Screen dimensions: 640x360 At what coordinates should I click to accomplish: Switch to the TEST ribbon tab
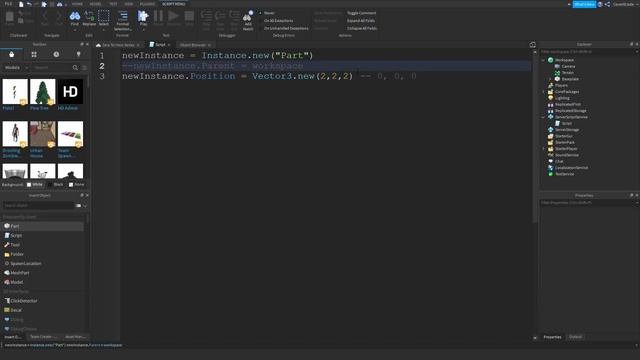point(113,4)
